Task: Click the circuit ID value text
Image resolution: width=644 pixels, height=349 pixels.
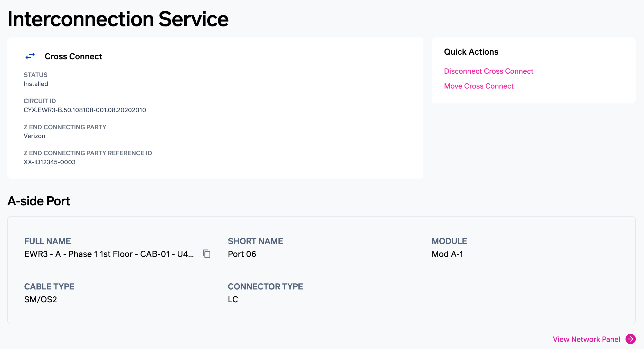Action: click(x=85, y=110)
